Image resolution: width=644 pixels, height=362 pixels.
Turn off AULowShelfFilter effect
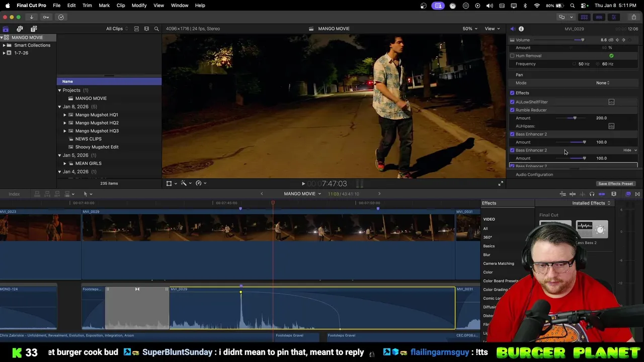(512, 102)
